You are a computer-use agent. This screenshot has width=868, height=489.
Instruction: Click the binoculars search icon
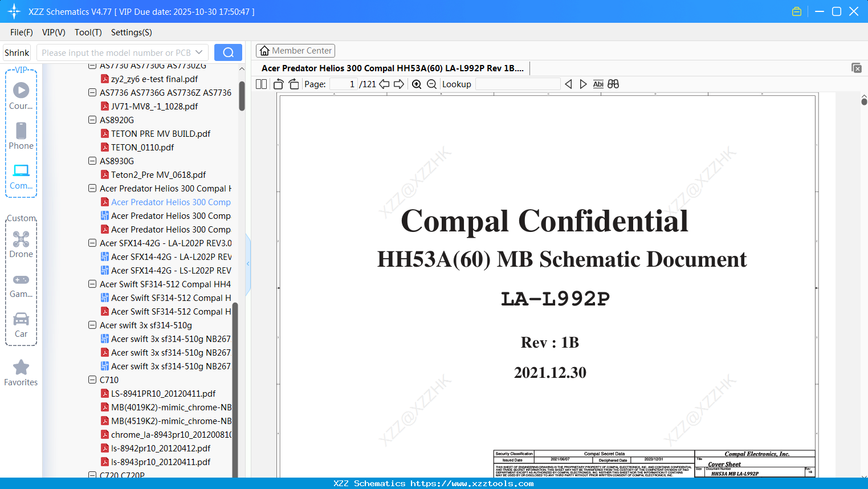click(x=613, y=84)
